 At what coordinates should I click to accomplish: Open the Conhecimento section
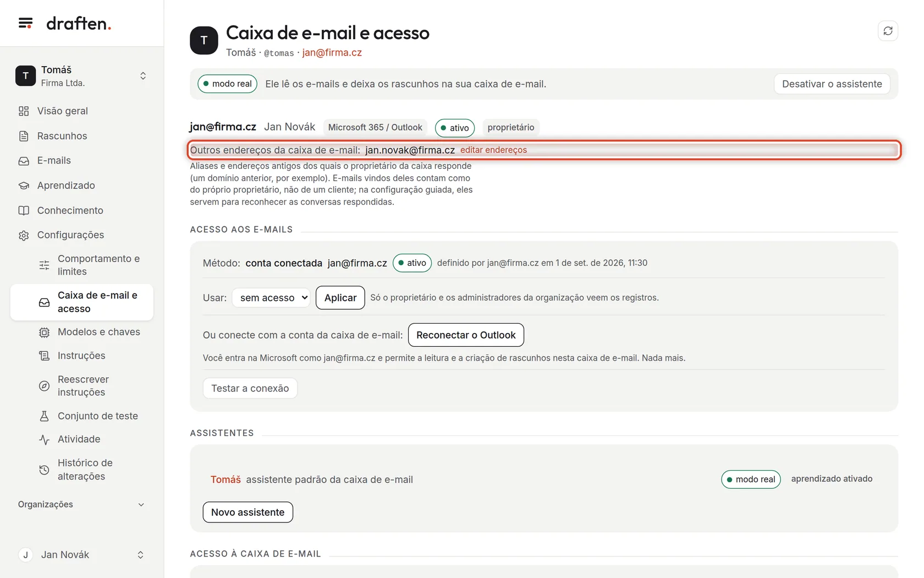tap(70, 210)
